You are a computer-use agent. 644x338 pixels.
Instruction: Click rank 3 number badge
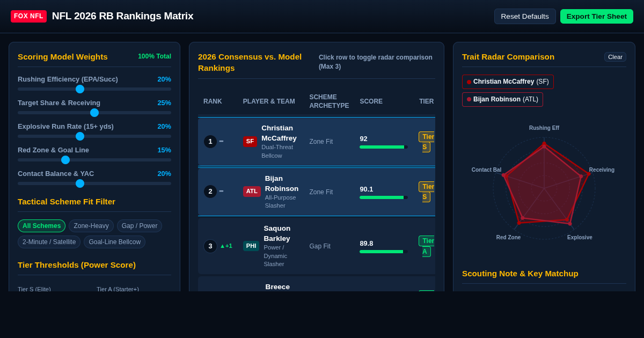point(210,246)
